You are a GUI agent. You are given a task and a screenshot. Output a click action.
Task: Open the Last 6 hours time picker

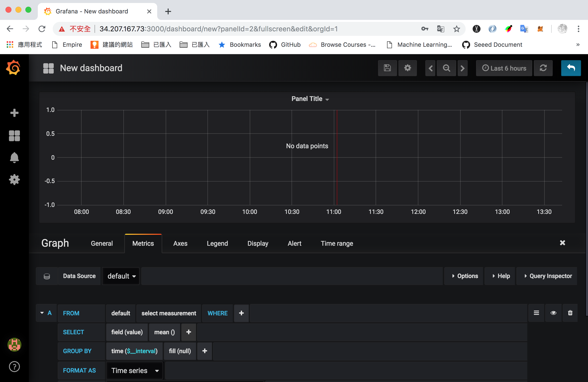point(504,68)
